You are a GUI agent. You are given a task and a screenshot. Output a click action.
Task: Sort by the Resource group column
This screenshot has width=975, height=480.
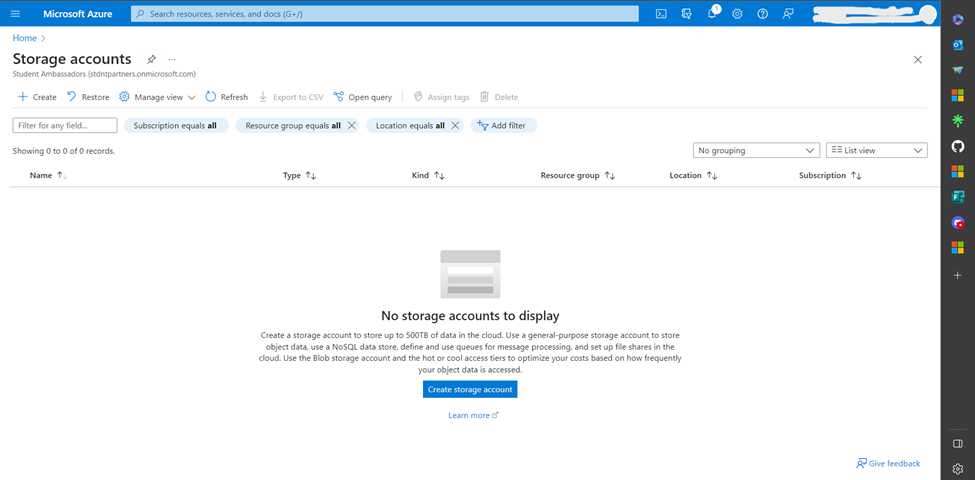coord(578,176)
